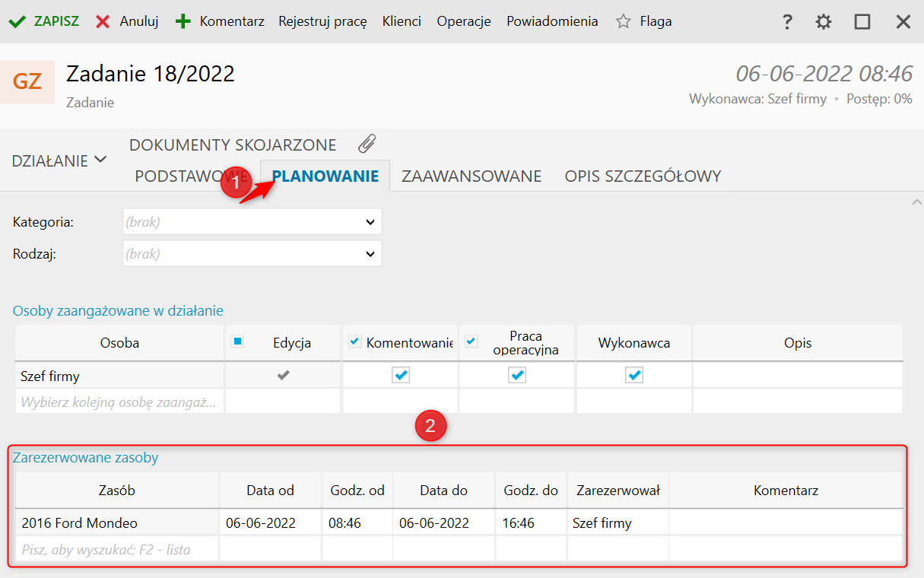The image size is (924, 578).
Task: Switch to ZAAWANSOWANE tab
Action: click(472, 176)
